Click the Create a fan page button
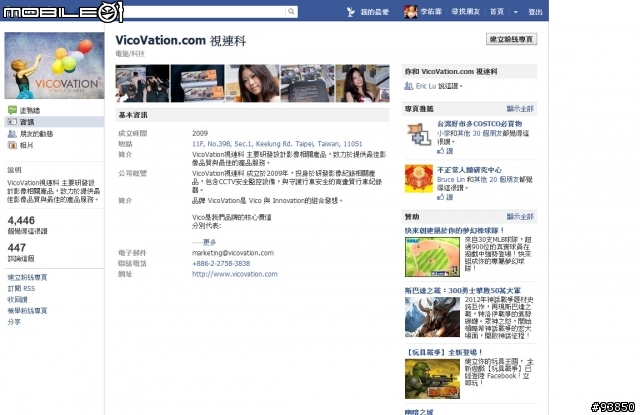This screenshot has height=415, width=640. 511,39
